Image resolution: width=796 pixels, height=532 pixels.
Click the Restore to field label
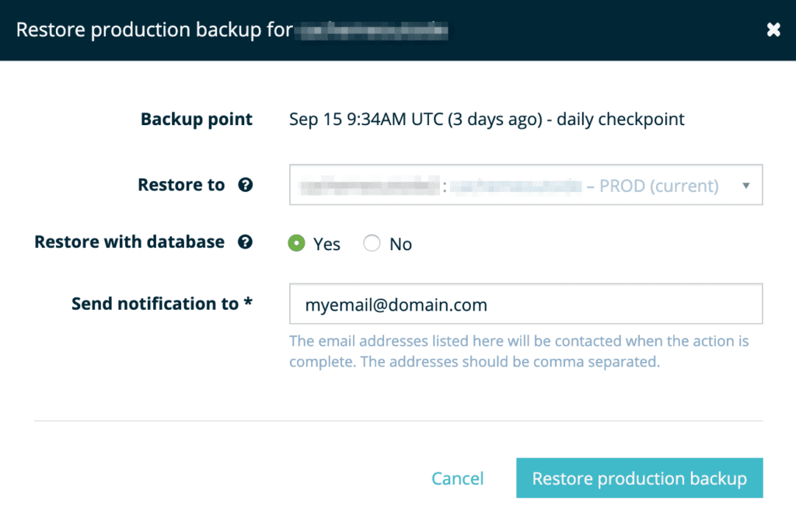(181, 185)
